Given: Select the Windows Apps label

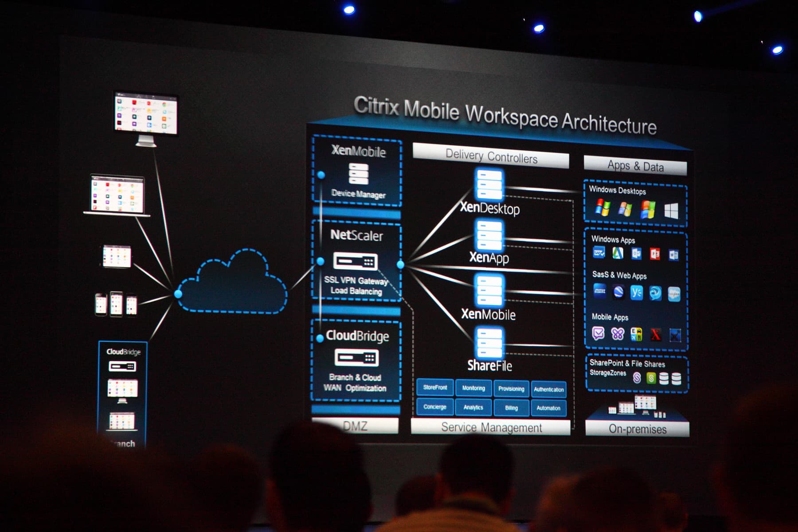Looking at the screenshot, I should pos(613,239).
